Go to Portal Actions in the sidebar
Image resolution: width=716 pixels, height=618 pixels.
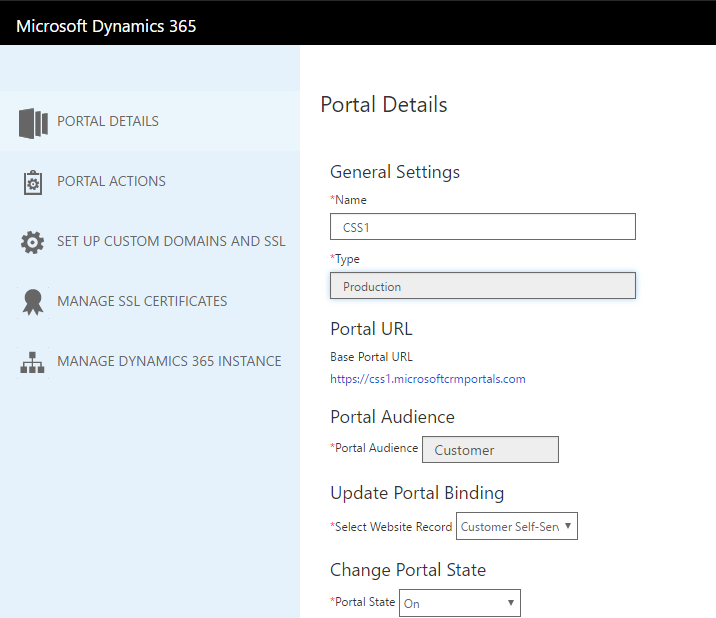click(111, 181)
